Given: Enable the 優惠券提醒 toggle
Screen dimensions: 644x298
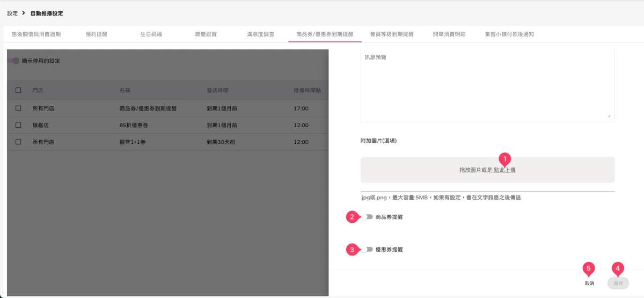Looking at the screenshot, I should click(367, 249).
